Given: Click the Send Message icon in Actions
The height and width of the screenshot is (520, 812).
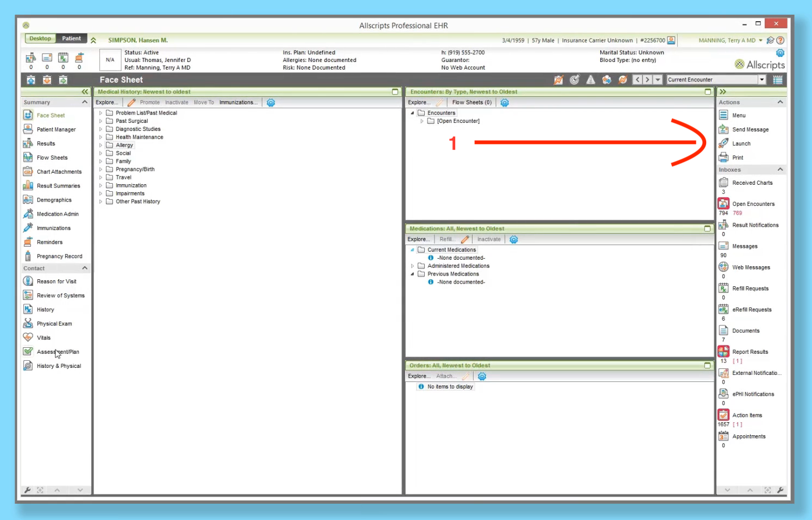Looking at the screenshot, I should (723, 129).
